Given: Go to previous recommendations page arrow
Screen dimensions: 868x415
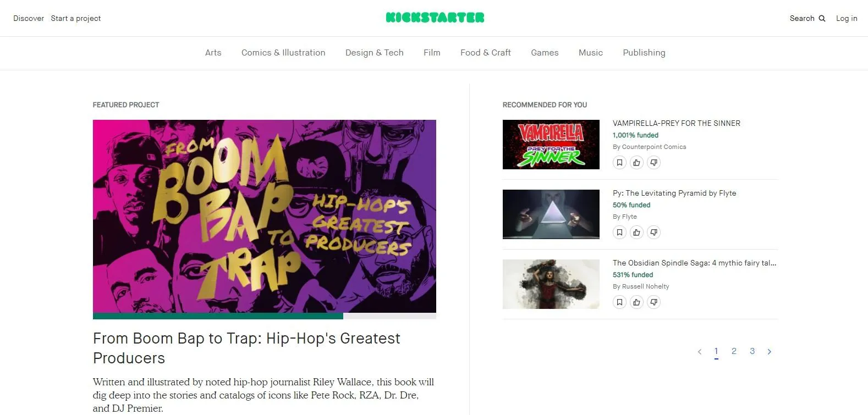Looking at the screenshot, I should (700, 352).
